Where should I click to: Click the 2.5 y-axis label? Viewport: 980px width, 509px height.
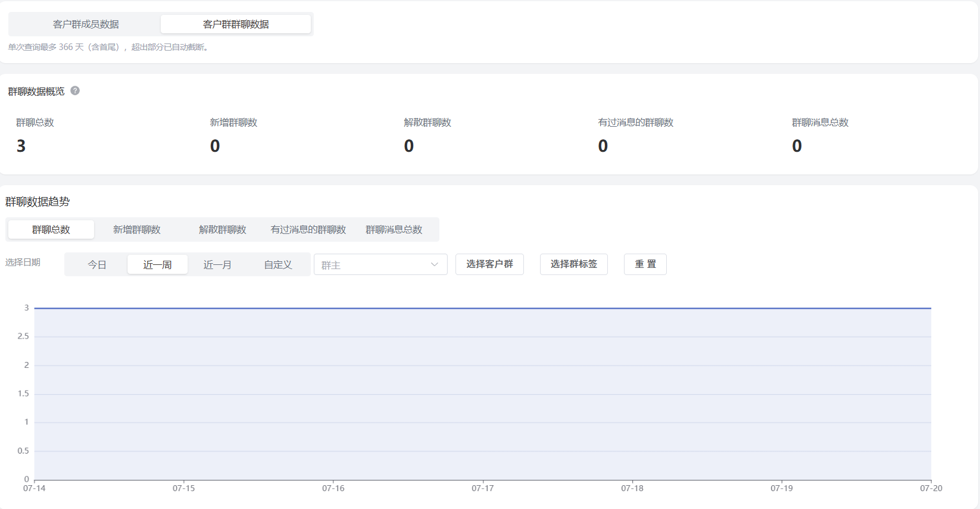click(x=23, y=336)
